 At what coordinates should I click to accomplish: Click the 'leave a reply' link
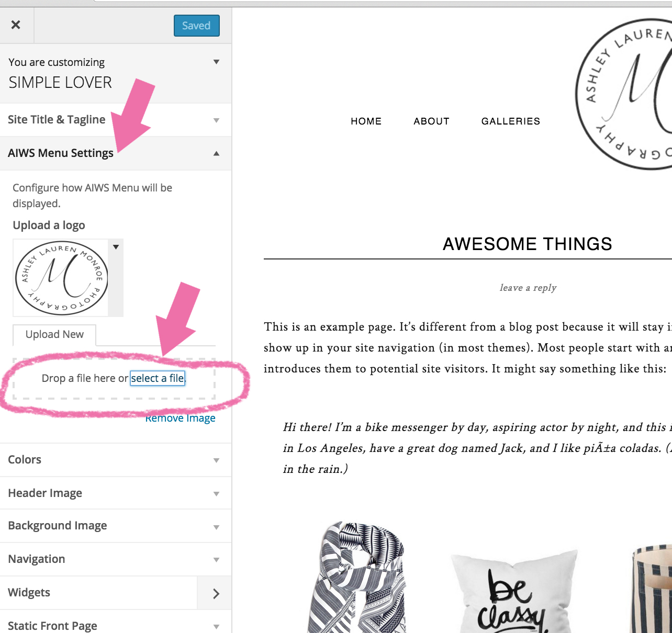pos(528,288)
